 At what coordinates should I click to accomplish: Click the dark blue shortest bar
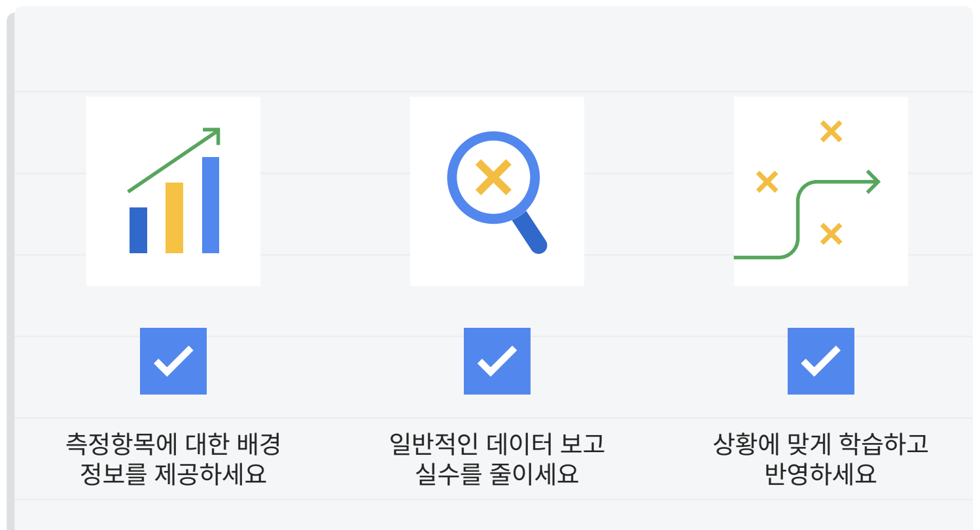pyautogui.click(x=138, y=230)
